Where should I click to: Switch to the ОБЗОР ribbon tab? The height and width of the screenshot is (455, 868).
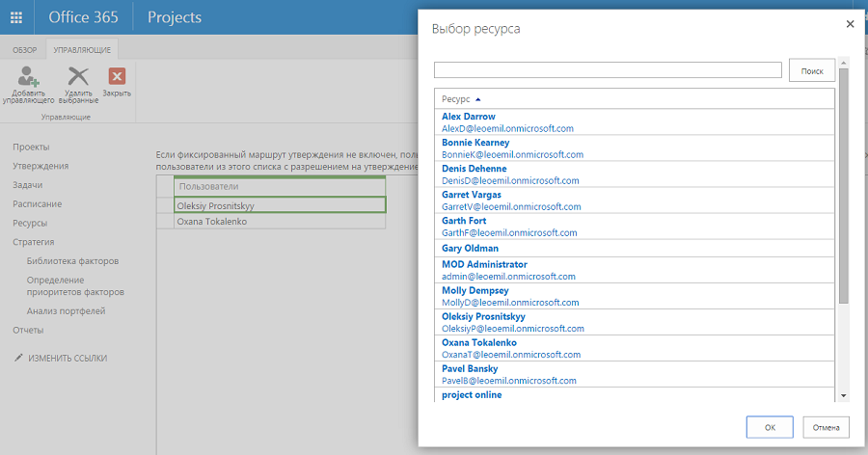25,50
